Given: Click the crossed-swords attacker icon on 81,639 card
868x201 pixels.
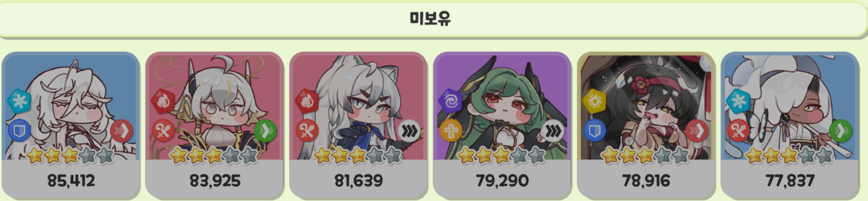Looking at the screenshot, I should tap(307, 132).
